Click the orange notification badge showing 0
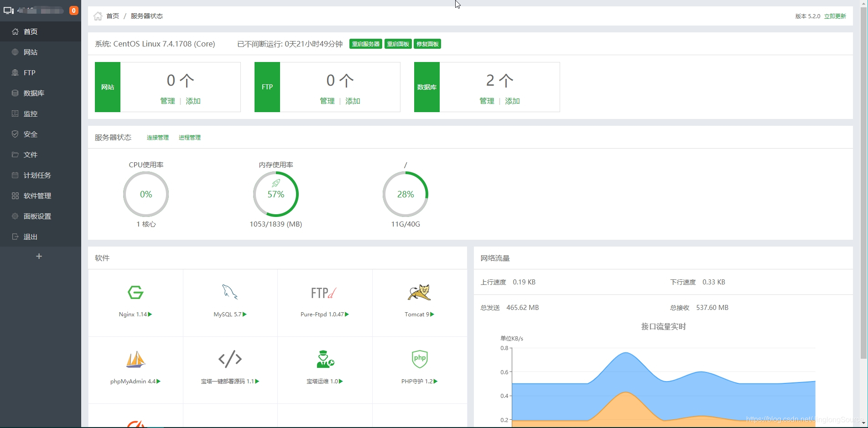 (x=73, y=10)
